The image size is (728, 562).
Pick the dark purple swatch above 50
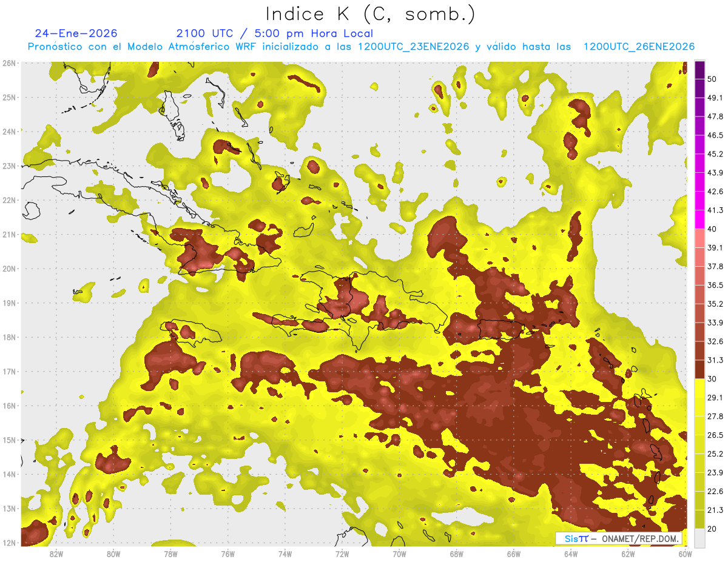(x=699, y=70)
